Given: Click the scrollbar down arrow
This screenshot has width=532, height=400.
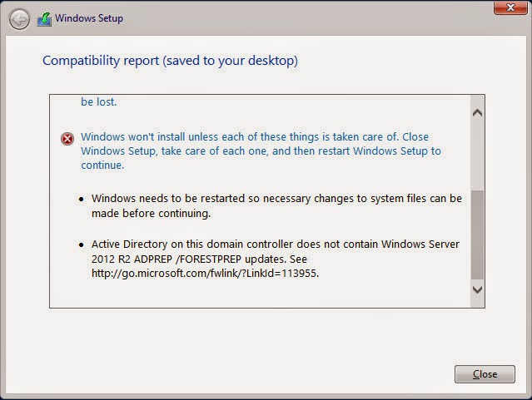Looking at the screenshot, I should tap(477, 289).
